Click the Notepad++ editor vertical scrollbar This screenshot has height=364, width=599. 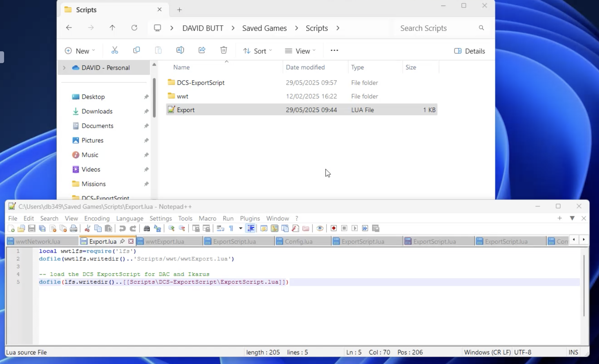[x=584, y=286]
